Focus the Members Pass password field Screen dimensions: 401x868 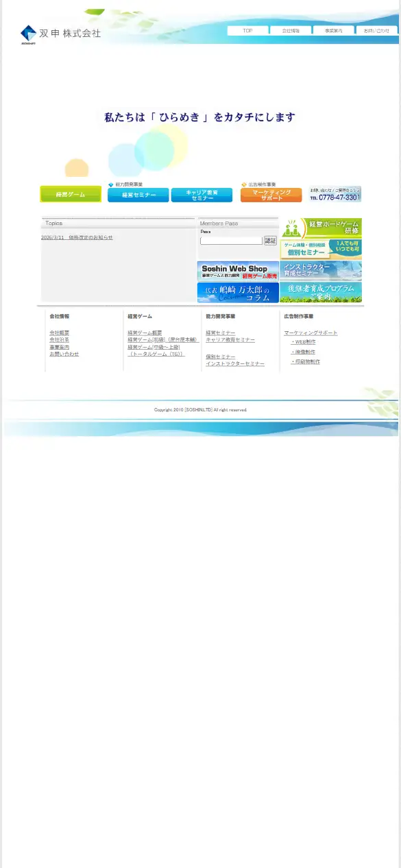pos(231,241)
